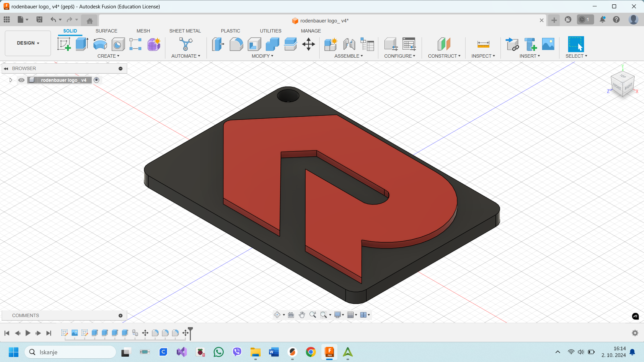Pick the Hole tool icon

(x=118, y=44)
